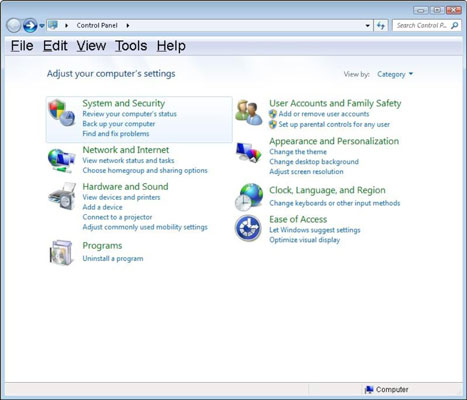Click Change the theme
Screen dimensions: 467x400
(x=298, y=152)
